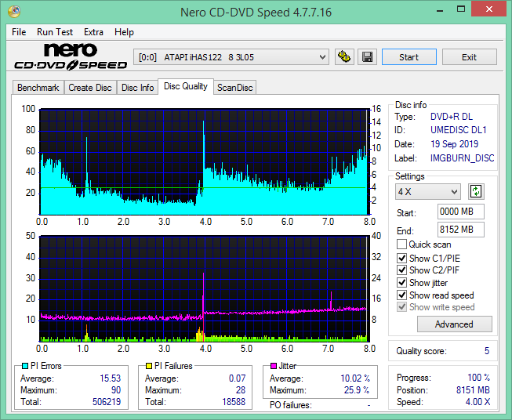Click the Nero disc icon in title bar
The height and width of the screenshot is (420, 512).
click(14, 12)
